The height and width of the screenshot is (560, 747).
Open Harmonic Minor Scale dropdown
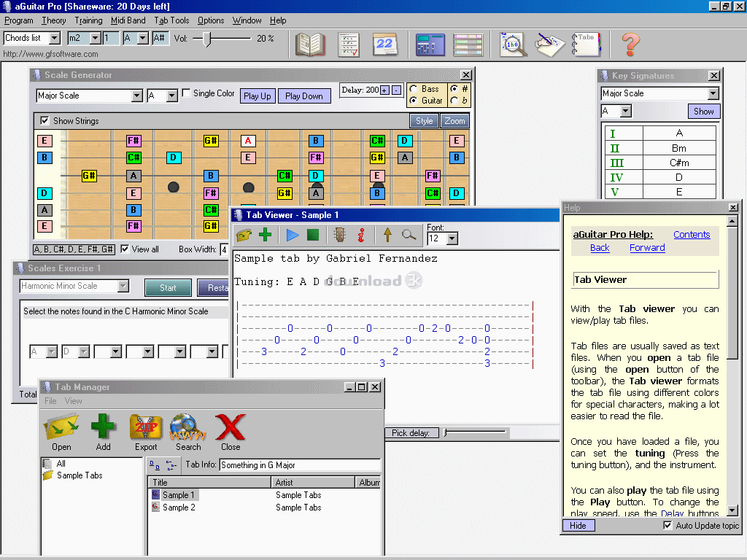[123, 286]
